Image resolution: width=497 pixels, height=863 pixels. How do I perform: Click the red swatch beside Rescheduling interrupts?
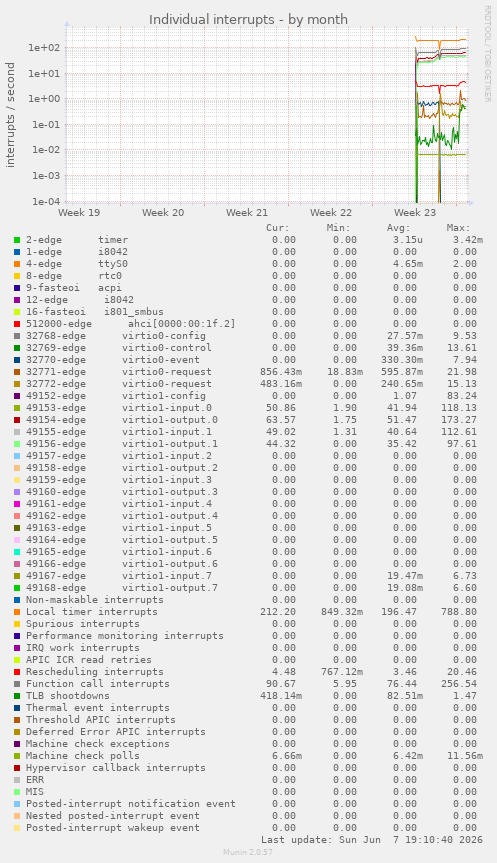point(17,672)
